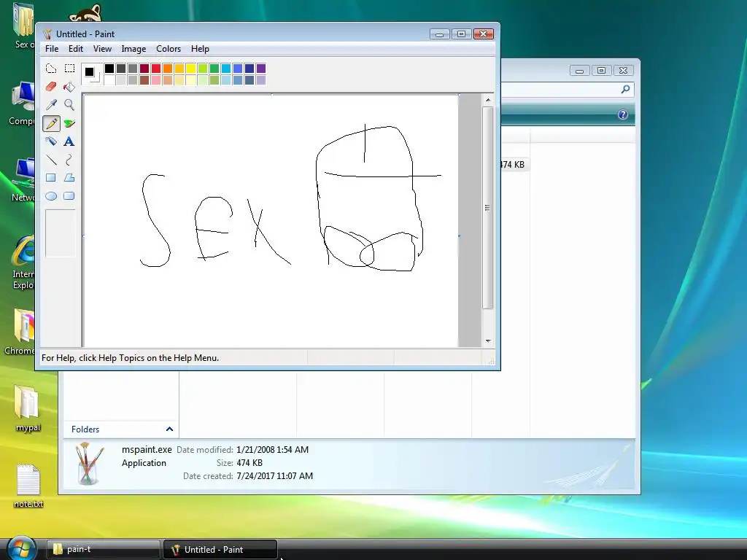747x560 pixels.
Task: Open the Windows Start orb
Action: pyautogui.click(x=22, y=548)
